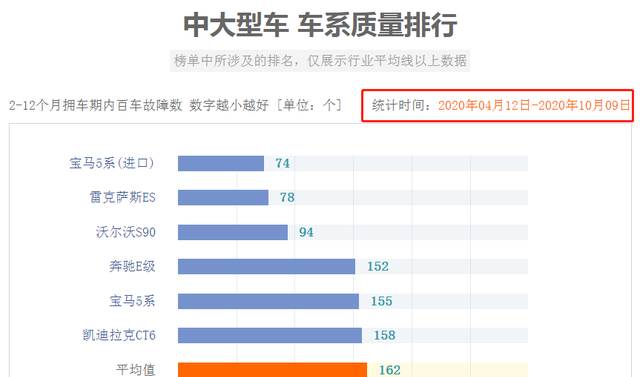The width and height of the screenshot is (640, 377).
Task: Click the blue bar valued 155
Action: 268,301
